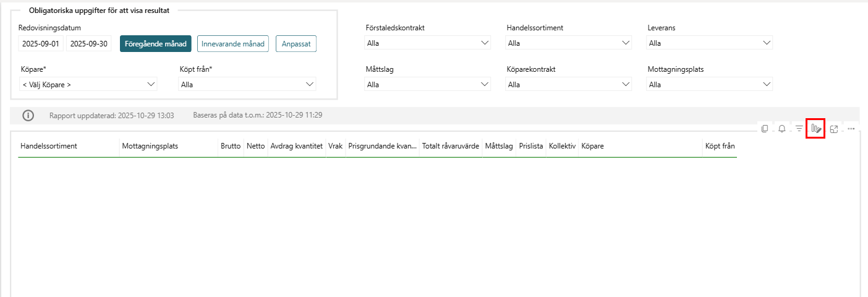Open the Förstaledskontrakt filter dropdown

click(427, 43)
